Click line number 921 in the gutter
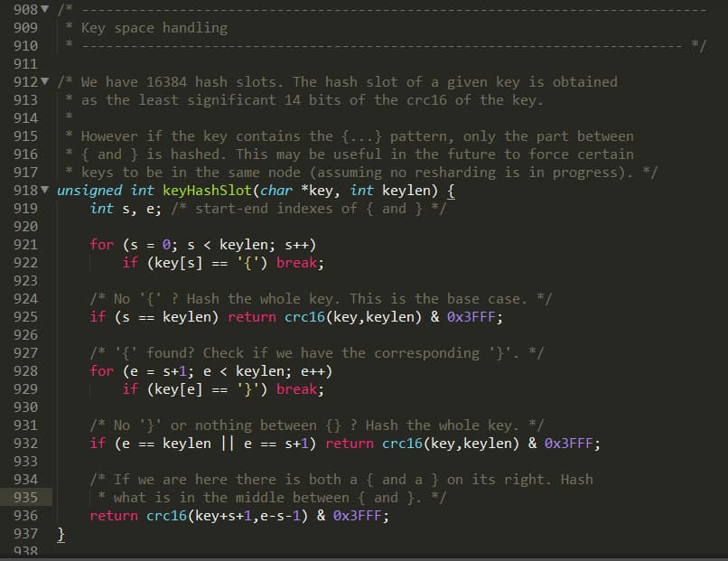The width and height of the screenshot is (728, 561). coord(26,244)
